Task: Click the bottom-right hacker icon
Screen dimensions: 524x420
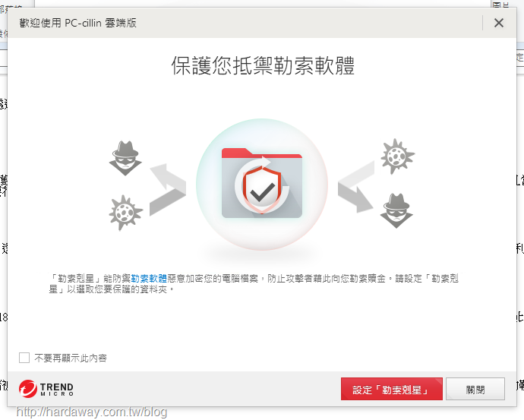Action: 396,211
